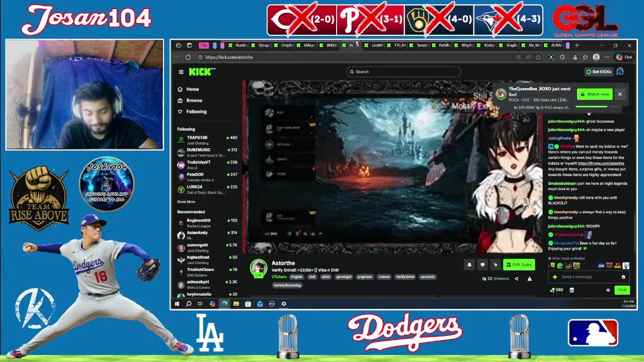Screen dimensions: 644x362
Task: Open the browser Copilot Chat button
Action: [x=624, y=57]
